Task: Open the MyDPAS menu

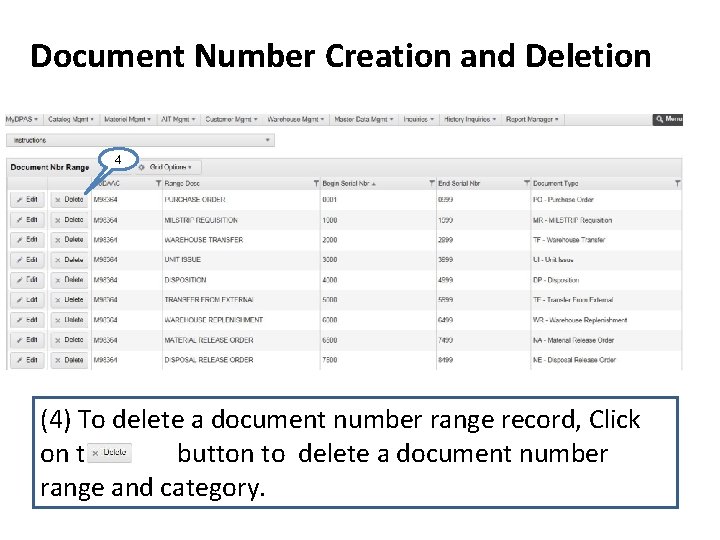Action: tap(22, 119)
